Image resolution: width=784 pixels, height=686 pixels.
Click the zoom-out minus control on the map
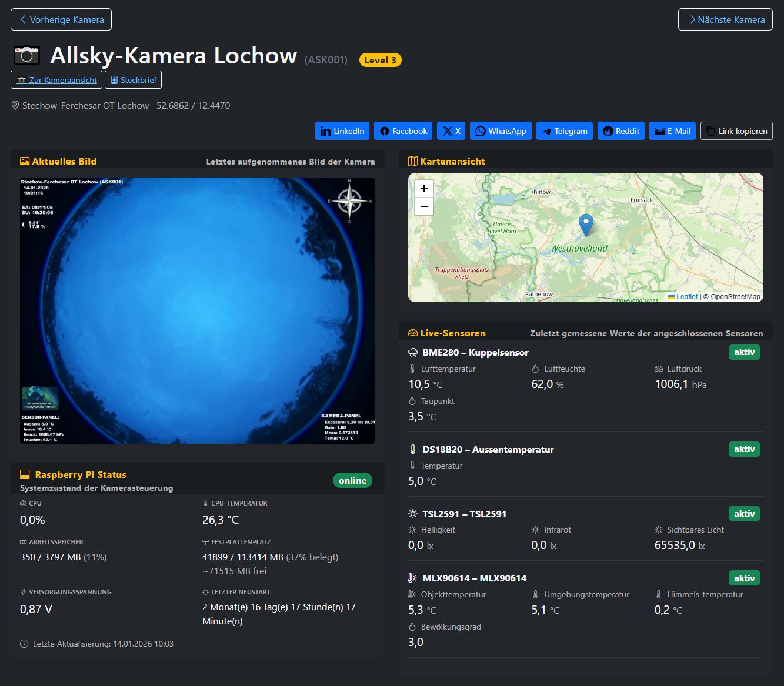(423, 207)
